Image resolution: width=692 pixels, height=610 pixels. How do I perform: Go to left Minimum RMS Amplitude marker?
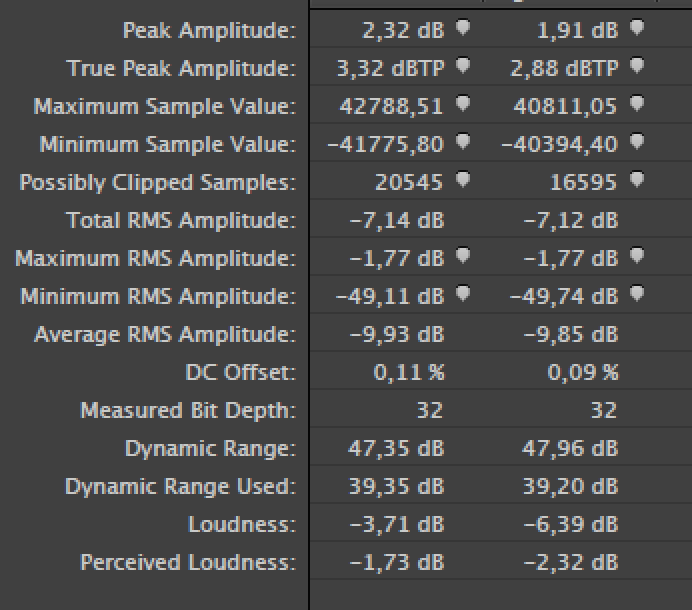(463, 295)
